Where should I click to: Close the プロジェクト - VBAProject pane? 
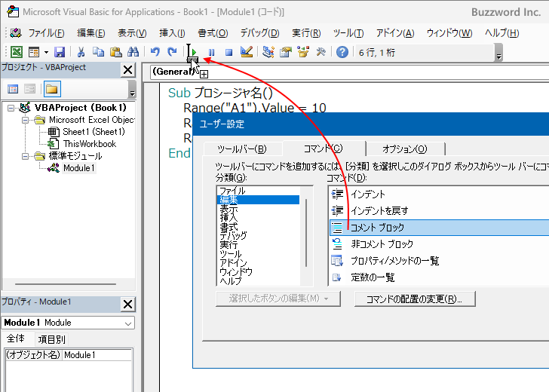[127, 70]
